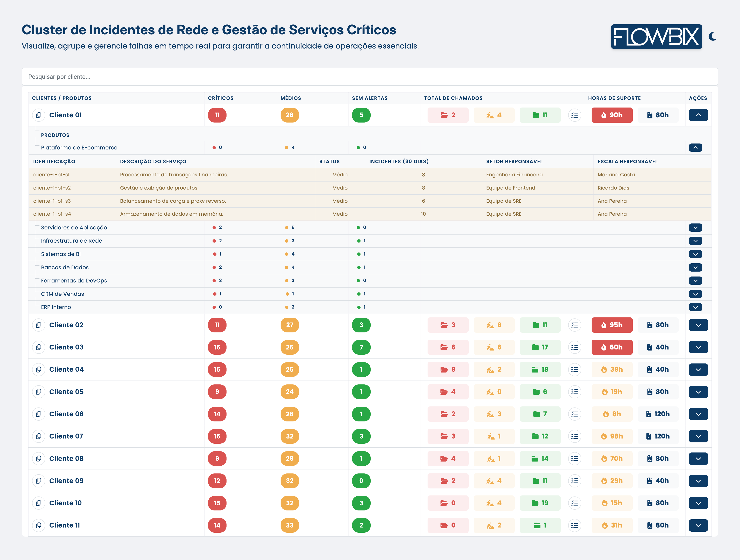Expand the Cliente 07 row
Screen dimensions: 740x560
coord(698,436)
